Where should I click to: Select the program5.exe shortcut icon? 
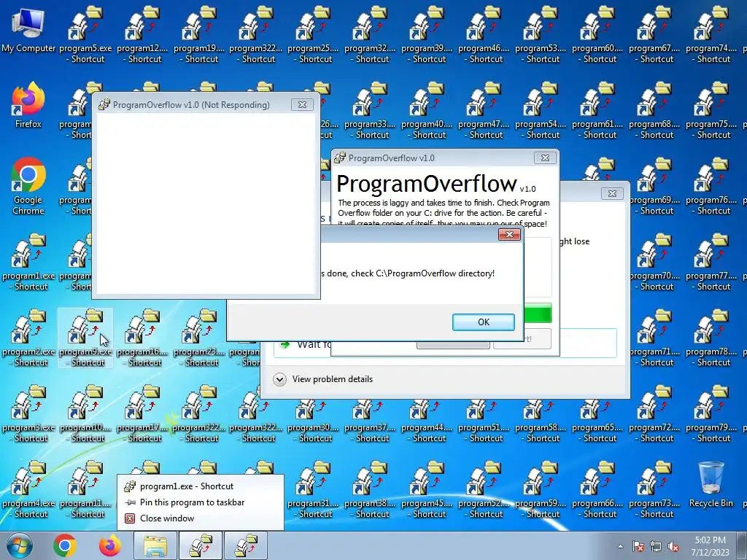(x=86, y=34)
